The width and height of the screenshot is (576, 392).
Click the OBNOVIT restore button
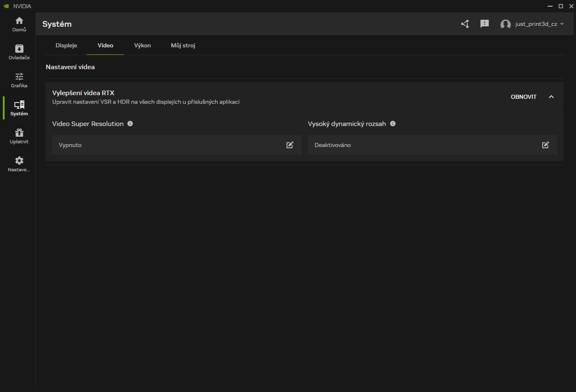pos(523,97)
